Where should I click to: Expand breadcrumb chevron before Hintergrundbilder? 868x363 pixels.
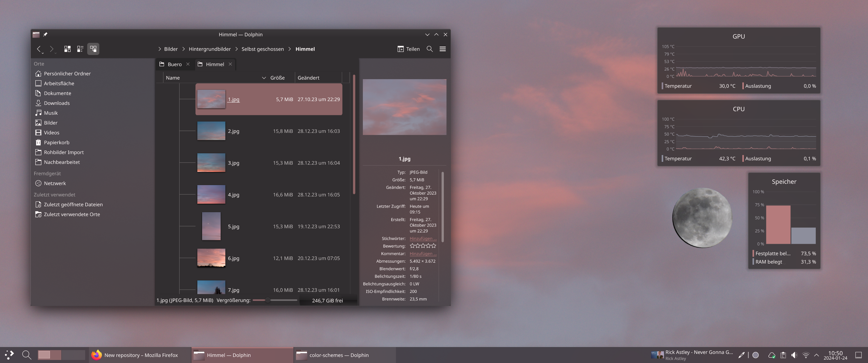coord(184,49)
